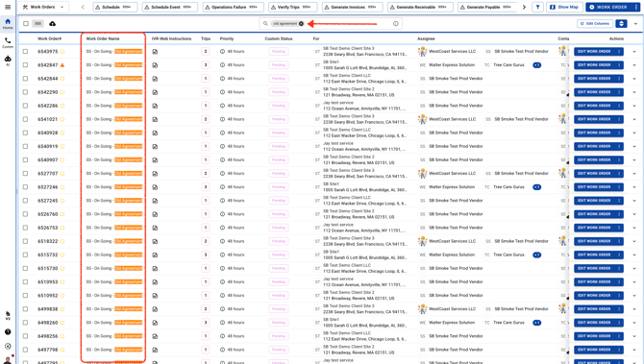Open Comm phone icon in sidebar
This screenshot has height=364, width=644.
point(8,42)
